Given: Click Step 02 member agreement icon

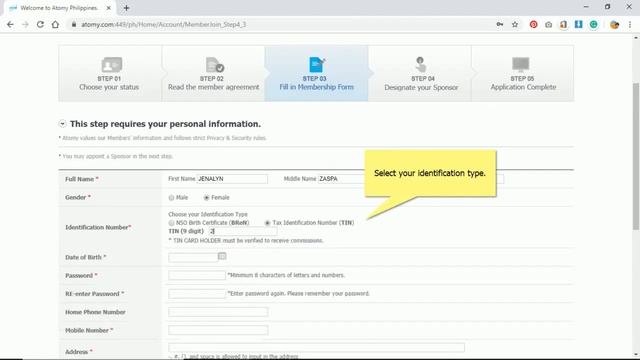Looking at the screenshot, I should [215, 64].
